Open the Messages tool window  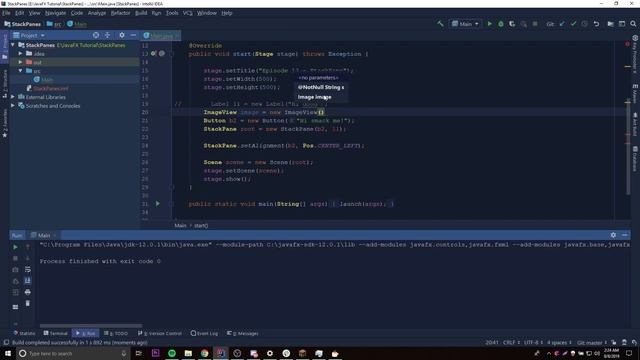242,333
